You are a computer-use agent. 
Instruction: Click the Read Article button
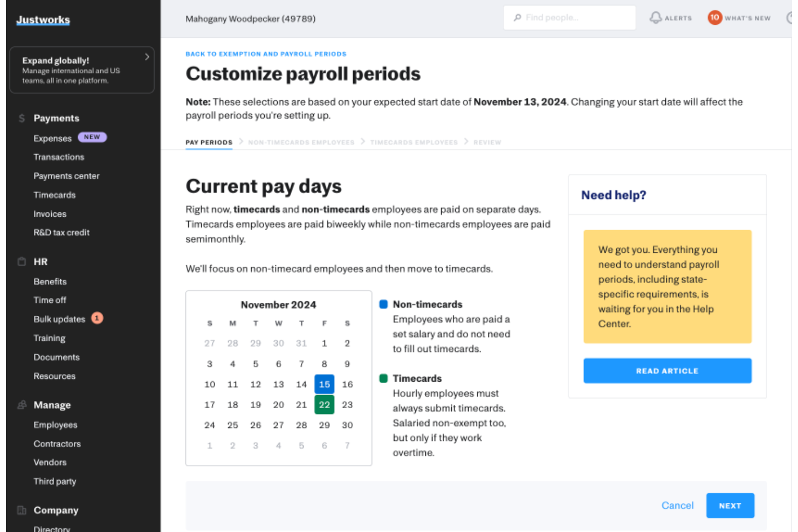point(667,371)
